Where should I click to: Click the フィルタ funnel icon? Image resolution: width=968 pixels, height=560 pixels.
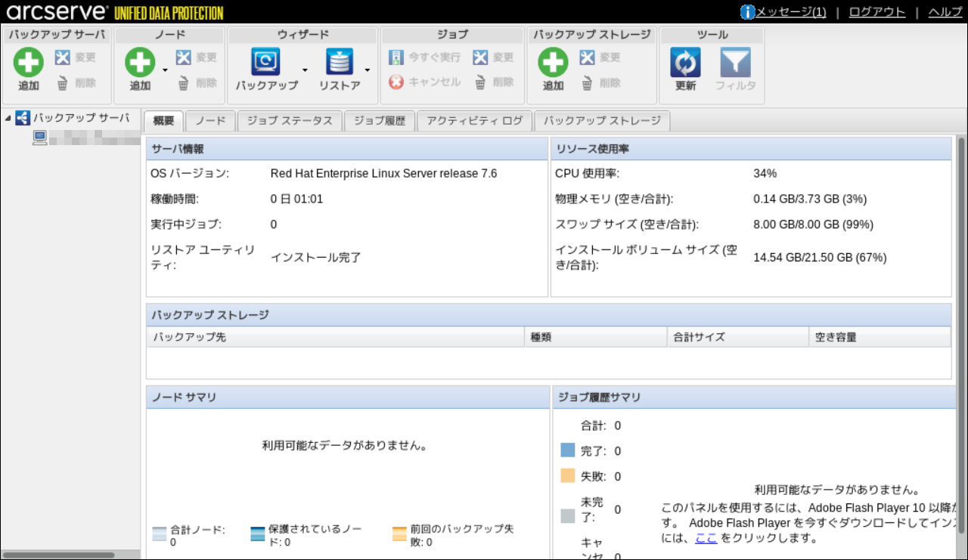point(735,62)
